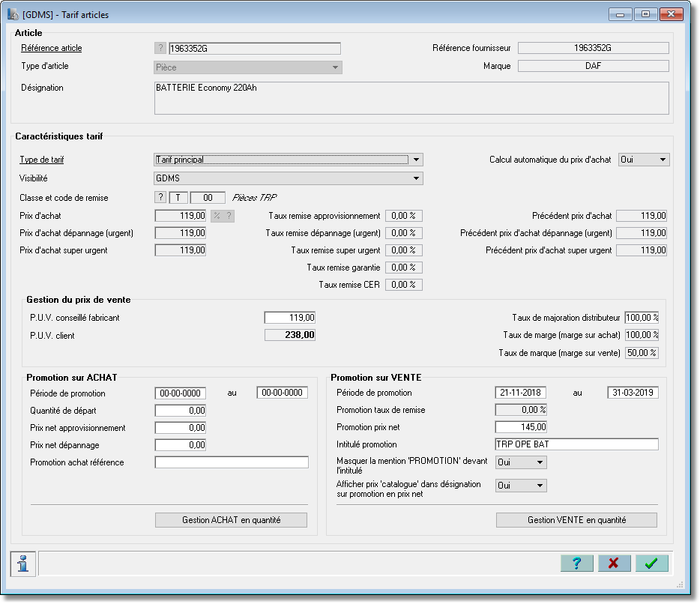Click Prix net dépannage field

(181, 445)
